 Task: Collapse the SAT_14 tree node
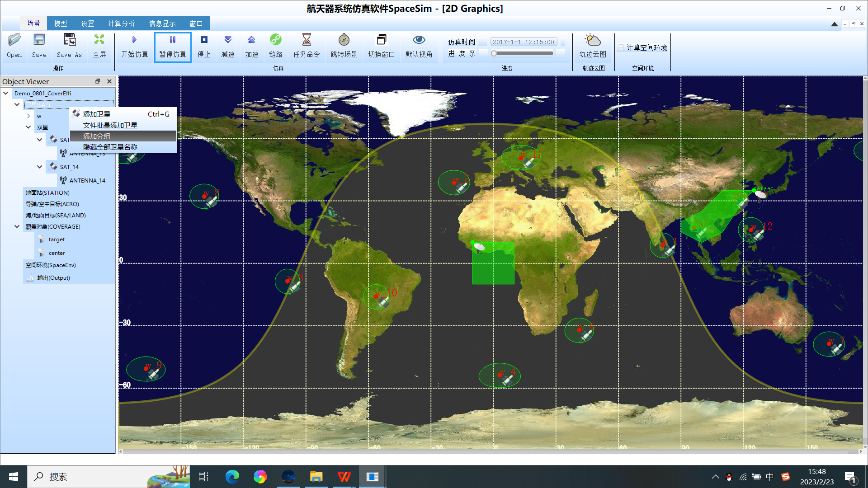coord(40,167)
